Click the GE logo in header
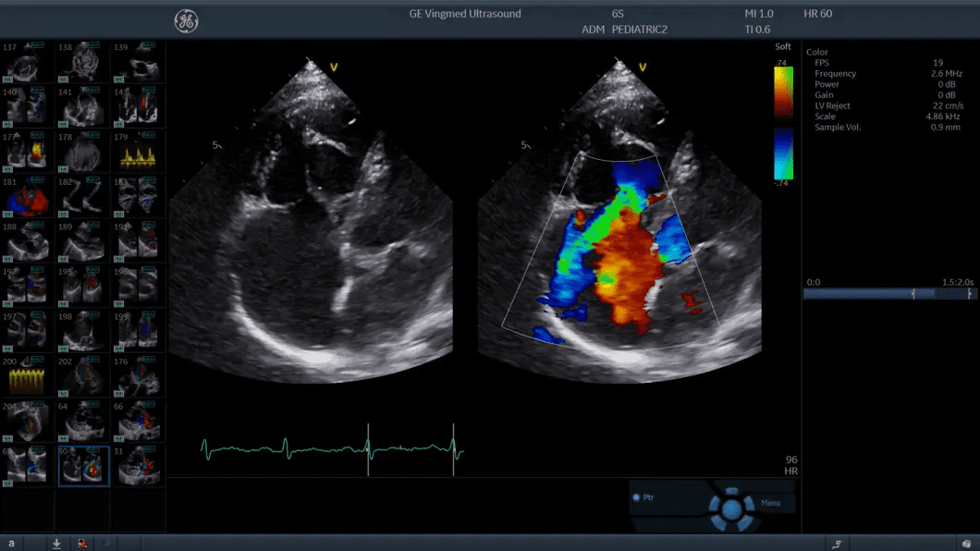This screenshot has width=980, height=551. [x=186, y=20]
